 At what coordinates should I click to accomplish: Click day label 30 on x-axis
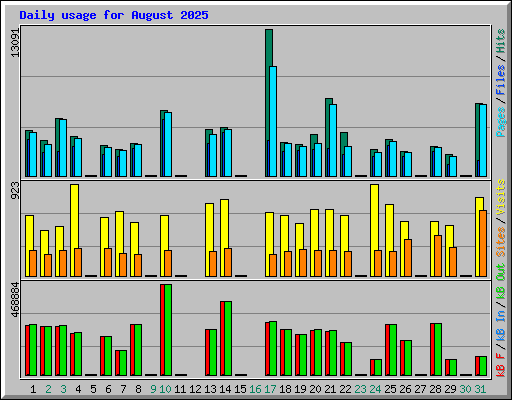click(465, 389)
